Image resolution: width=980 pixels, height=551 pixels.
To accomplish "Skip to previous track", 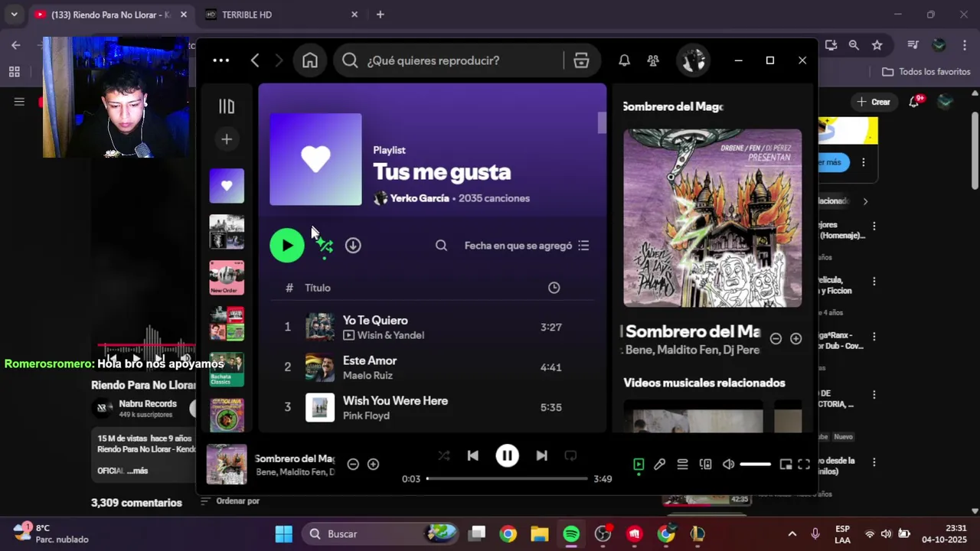I will click(473, 455).
